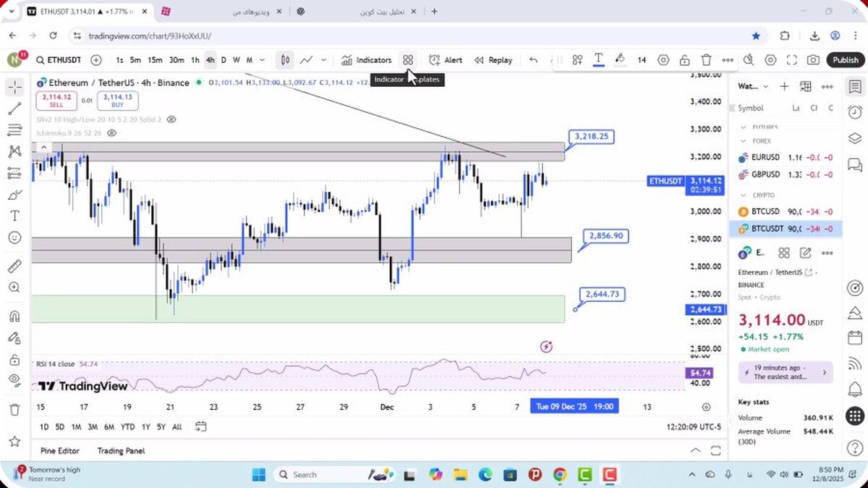868x488 pixels.
Task: Select the crosshair cursor tool
Action: 14,88
